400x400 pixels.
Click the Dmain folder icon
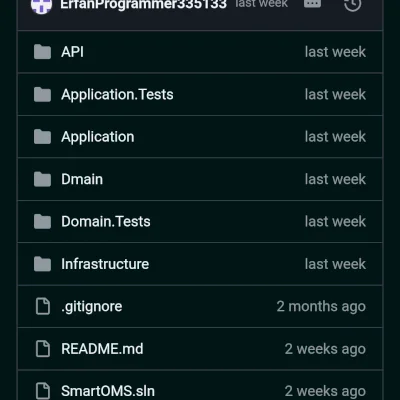click(x=42, y=179)
